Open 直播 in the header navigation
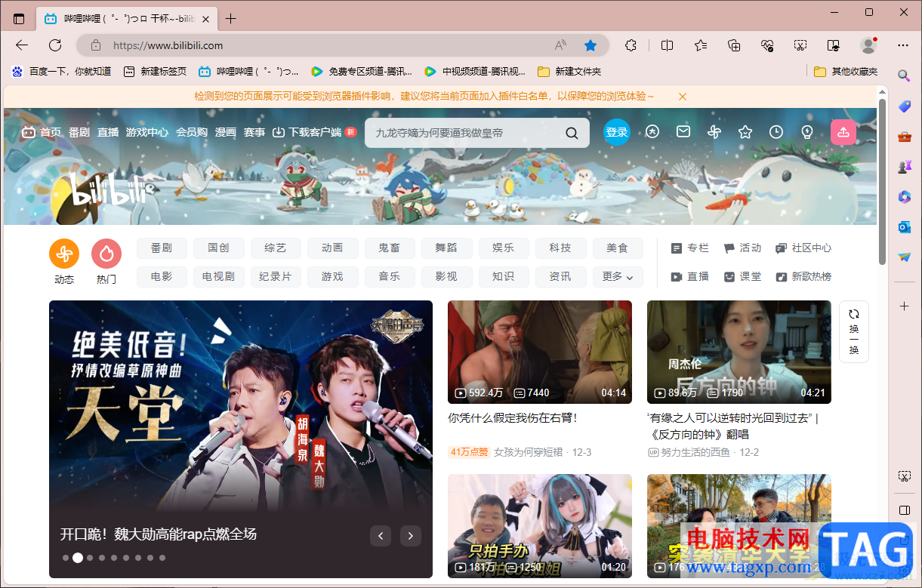 [108, 132]
